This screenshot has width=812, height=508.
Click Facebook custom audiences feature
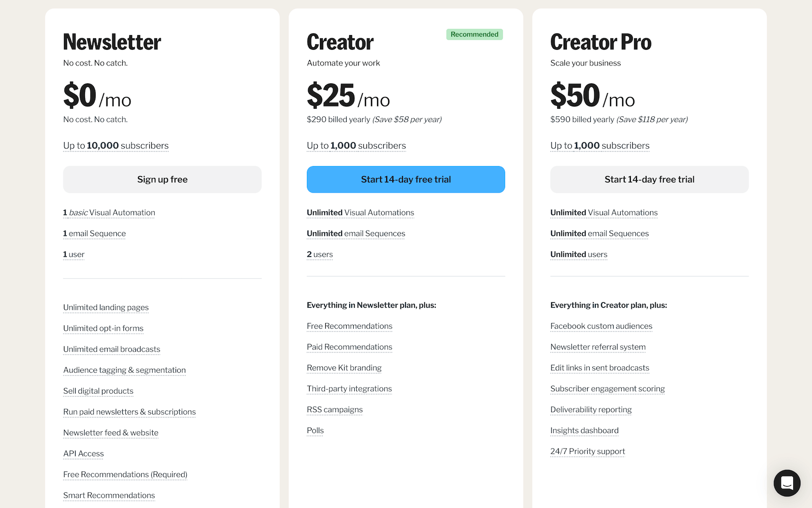[x=601, y=326]
